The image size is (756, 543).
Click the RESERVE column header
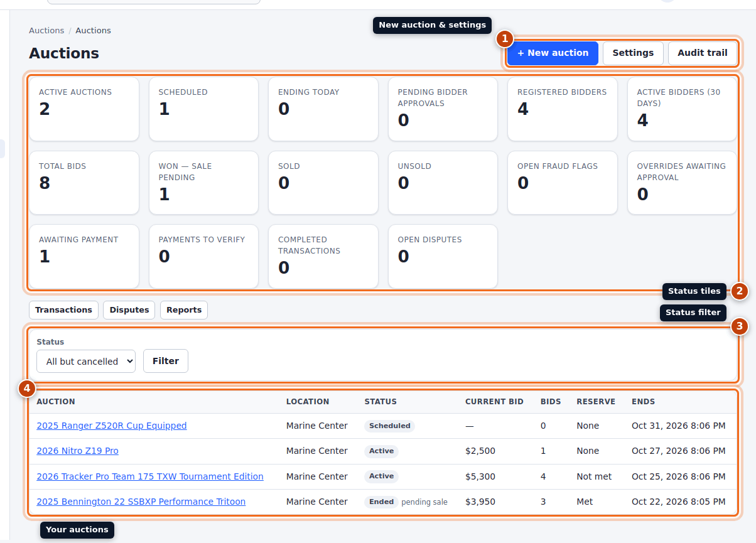[596, 402]
